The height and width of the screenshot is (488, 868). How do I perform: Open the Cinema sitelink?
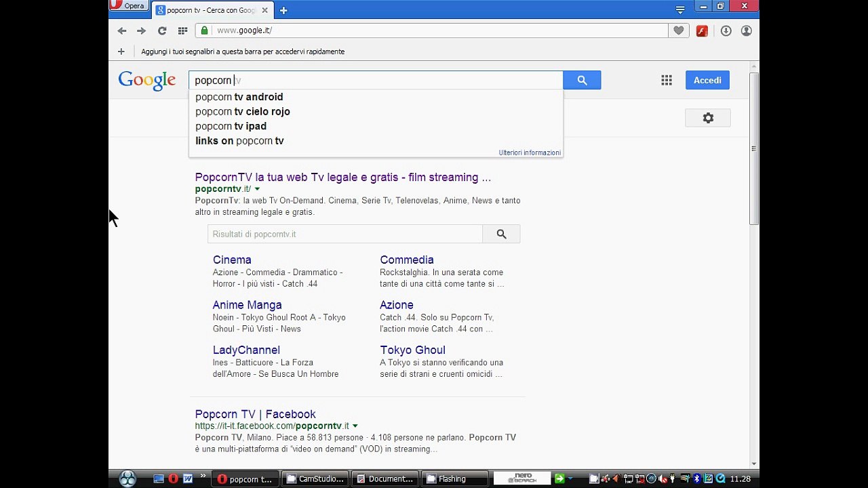pyautogui.click(x=232, y=260)
